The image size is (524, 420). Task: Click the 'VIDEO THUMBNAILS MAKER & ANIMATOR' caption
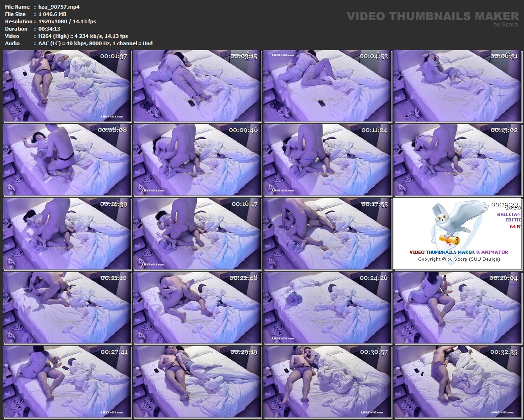[459, 252]
